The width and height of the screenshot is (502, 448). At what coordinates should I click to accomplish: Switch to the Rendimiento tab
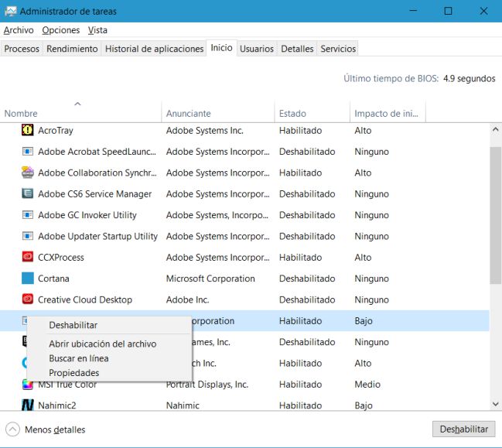tap(72, 49)
